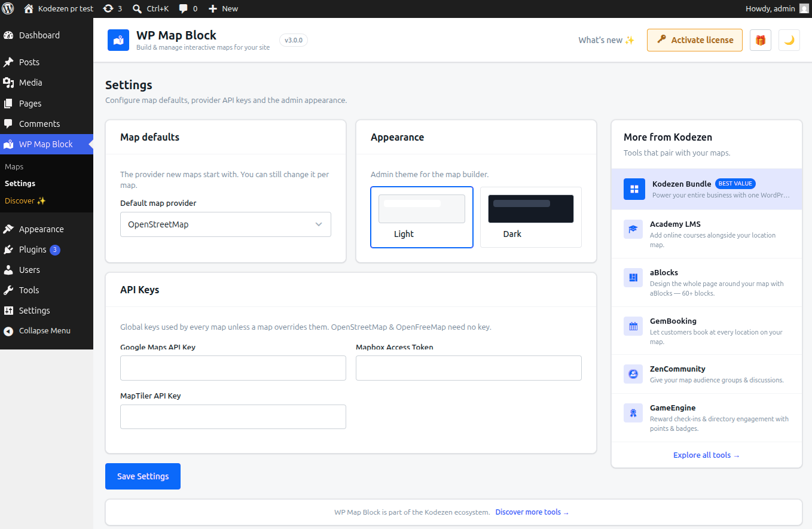812x529 pixels.
Task: Open the GemBooking title
Action: [673, 321]
